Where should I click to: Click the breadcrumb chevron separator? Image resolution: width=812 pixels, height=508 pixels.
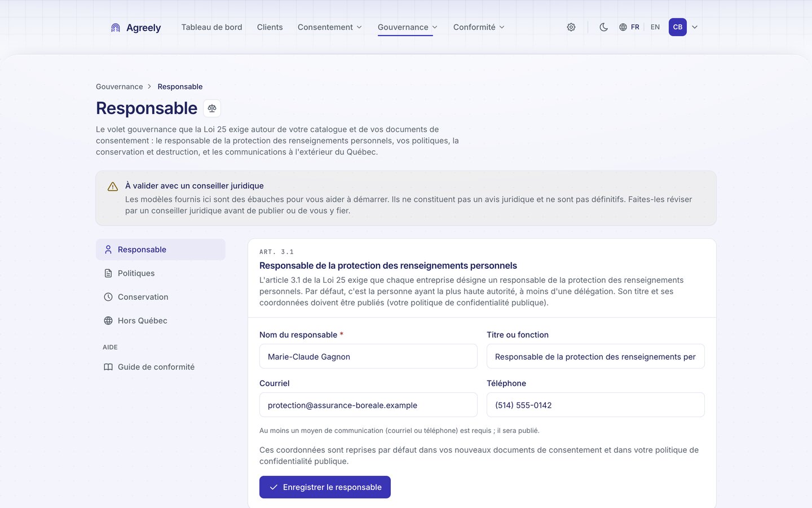(149, 86)
